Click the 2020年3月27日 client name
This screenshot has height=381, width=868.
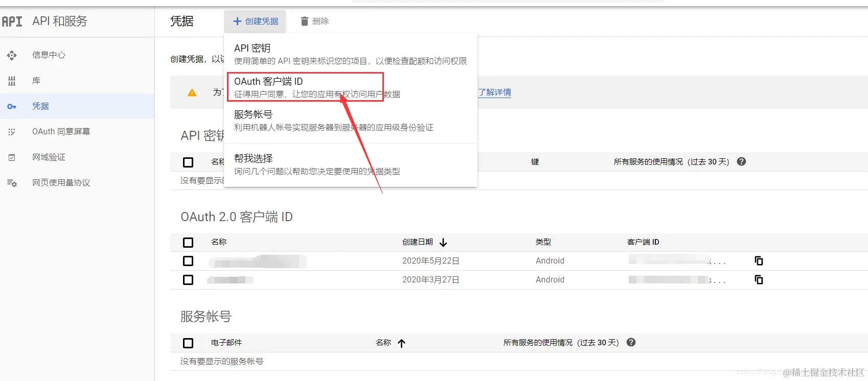click(231, 280)
